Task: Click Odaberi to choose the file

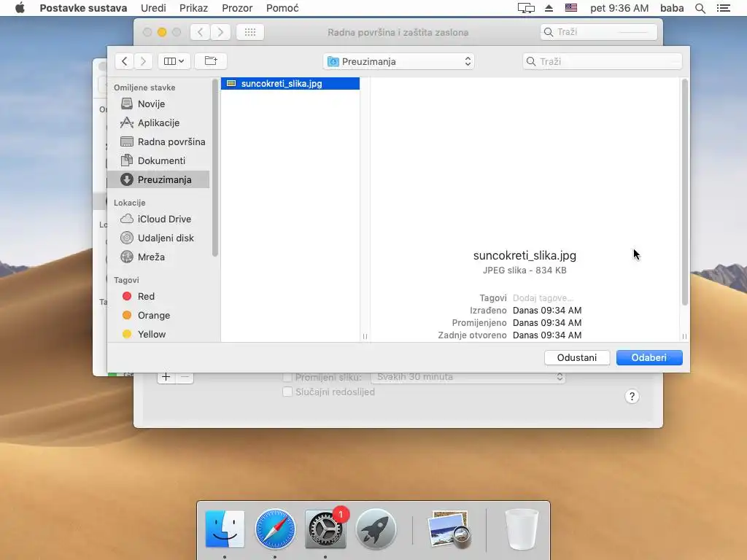Action: pyautogui.click(x=649, y=357)
